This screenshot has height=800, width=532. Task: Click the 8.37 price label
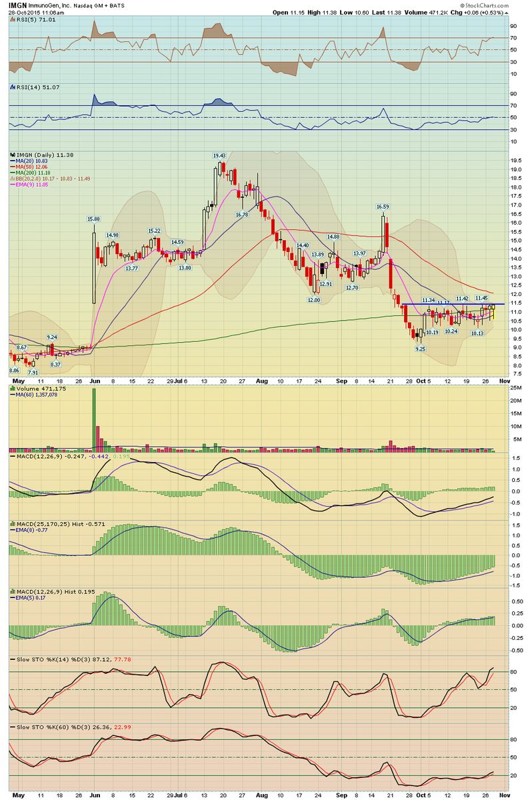55,364
